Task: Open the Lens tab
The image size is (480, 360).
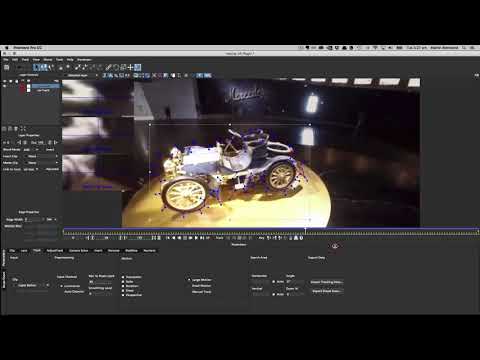Action: 24,250
